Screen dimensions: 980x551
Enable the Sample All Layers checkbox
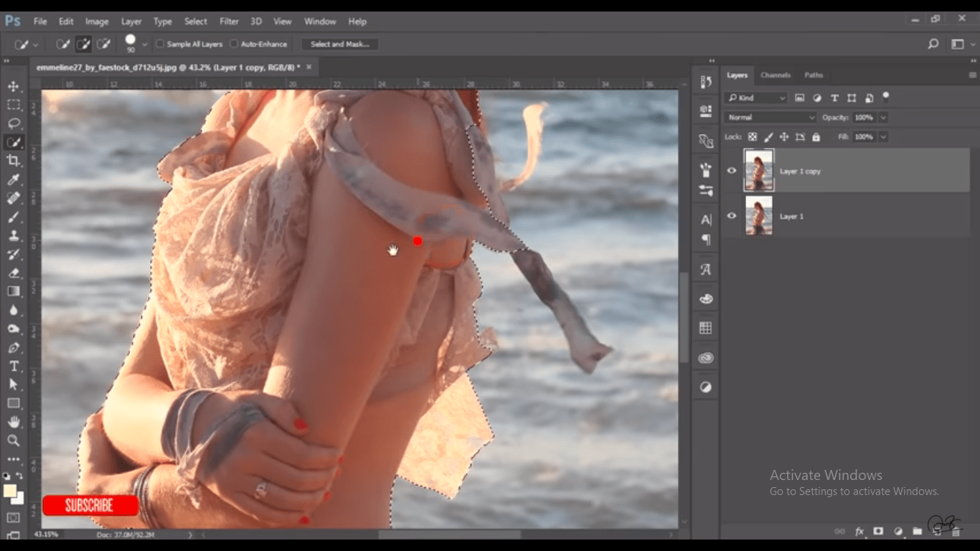(x=160, y=44)
